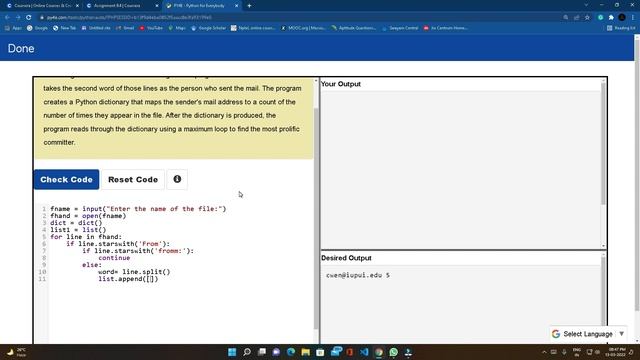The image size is (640, 360).
Task: Open the weather widget on the taskbar
Action: (x=17, y=352)
